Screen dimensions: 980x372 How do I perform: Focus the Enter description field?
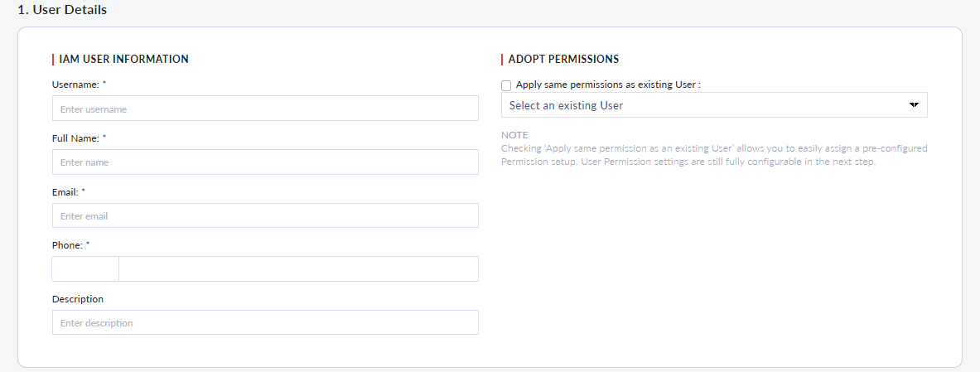point(265,322)
